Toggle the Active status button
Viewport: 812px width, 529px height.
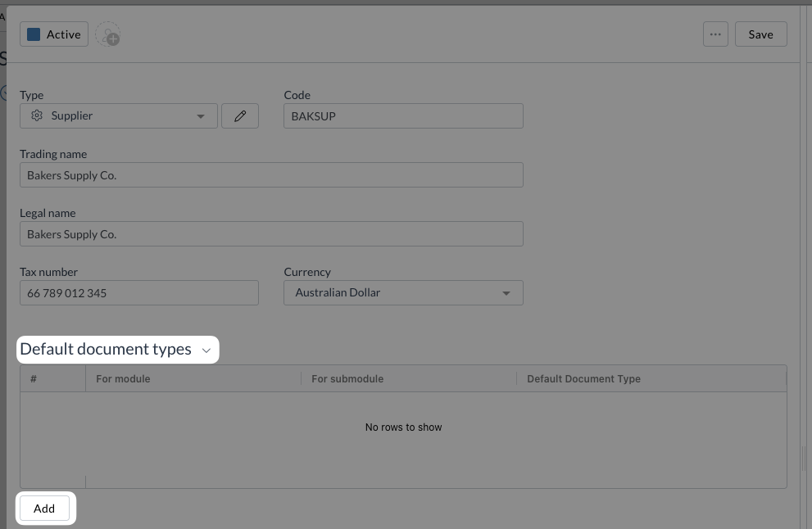pyautogui.click(x=54, y=34)
